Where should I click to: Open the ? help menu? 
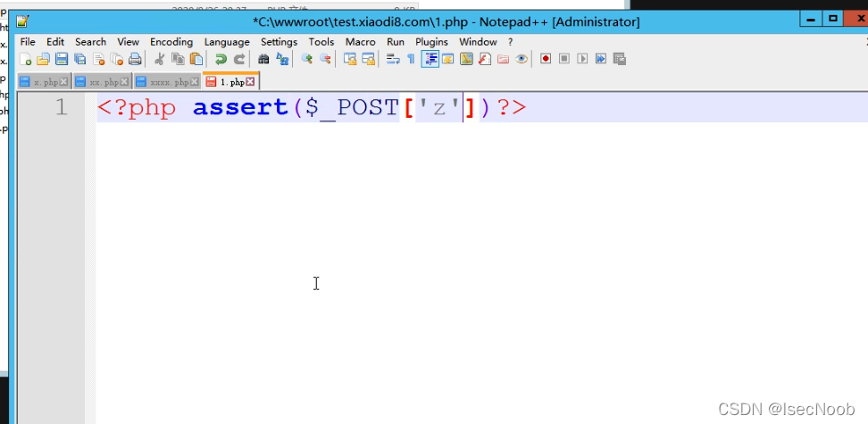[511, 42]
